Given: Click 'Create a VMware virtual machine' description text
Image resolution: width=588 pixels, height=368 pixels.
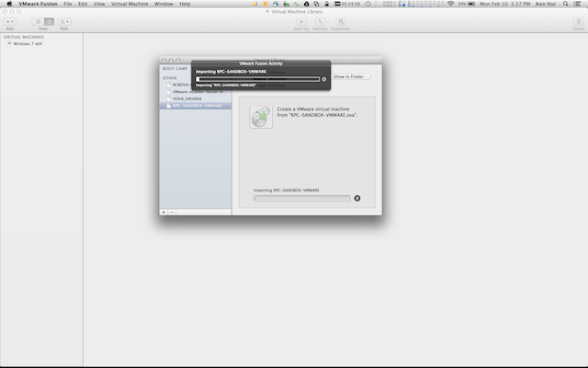Looking at the screenshot, I should point(317,112).
